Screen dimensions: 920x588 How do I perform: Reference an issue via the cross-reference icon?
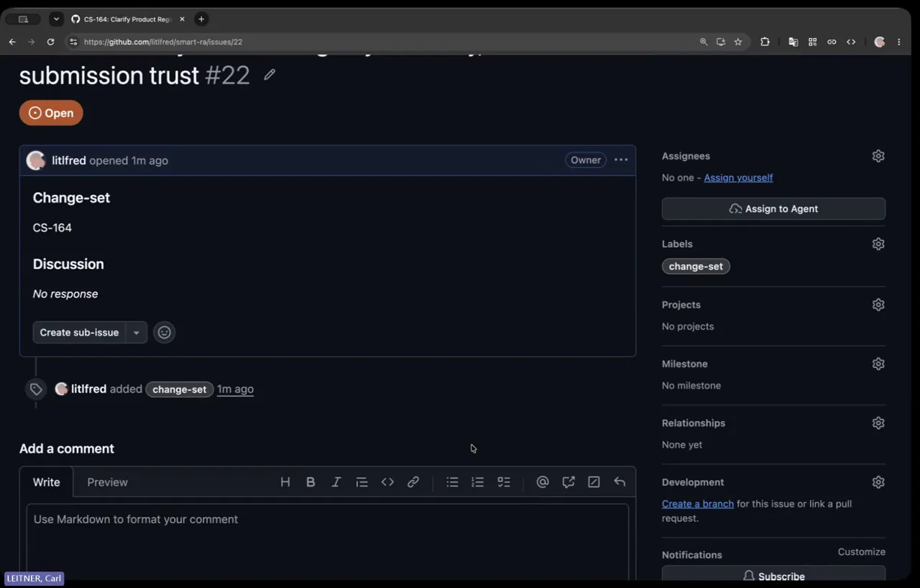[569, 482]
